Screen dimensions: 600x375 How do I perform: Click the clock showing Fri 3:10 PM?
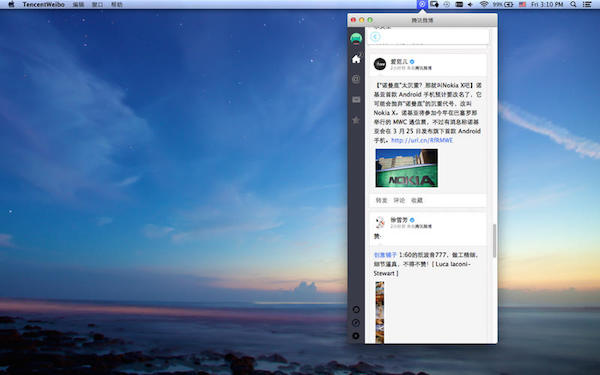pyautogui.click(x=547, y=4)
